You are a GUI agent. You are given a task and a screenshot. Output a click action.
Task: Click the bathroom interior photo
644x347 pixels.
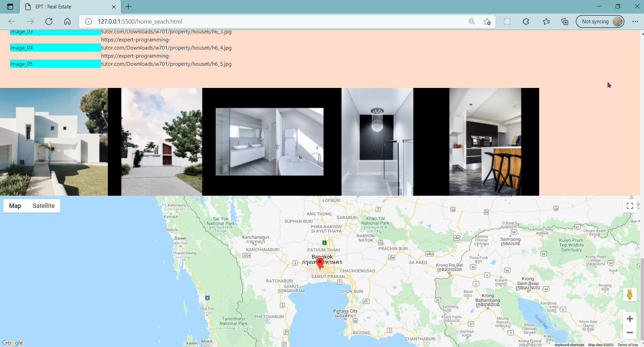[270, 142]
